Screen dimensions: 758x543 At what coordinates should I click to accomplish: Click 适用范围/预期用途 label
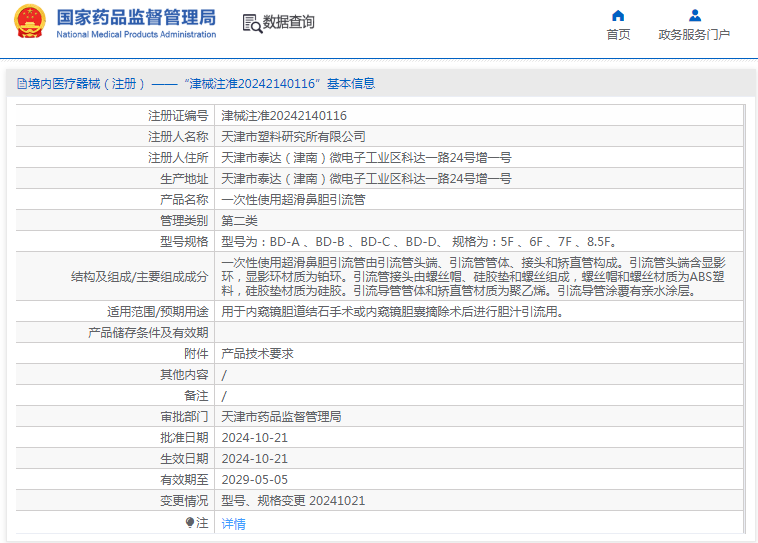pos(158,312)
